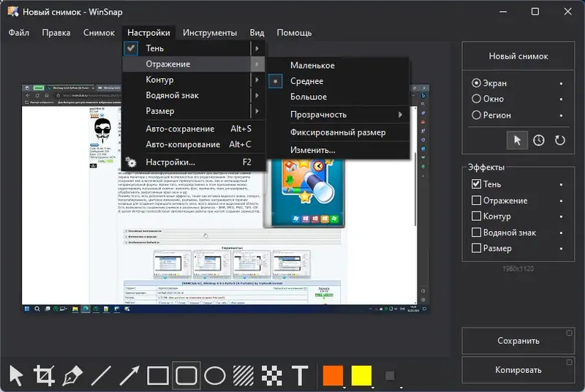Select the Text tool

(300, 375)
